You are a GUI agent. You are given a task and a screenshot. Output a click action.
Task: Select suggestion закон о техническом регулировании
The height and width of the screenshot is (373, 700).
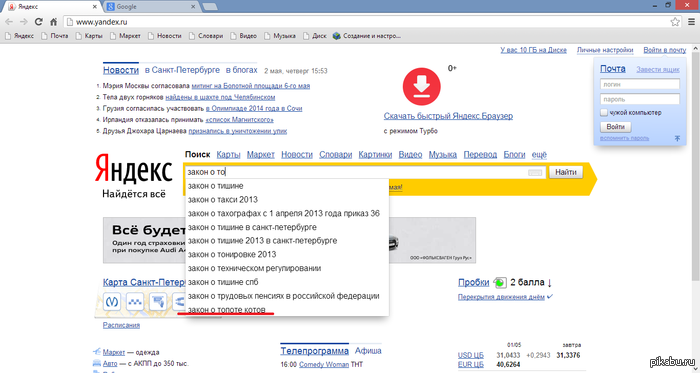pos(287,268)
